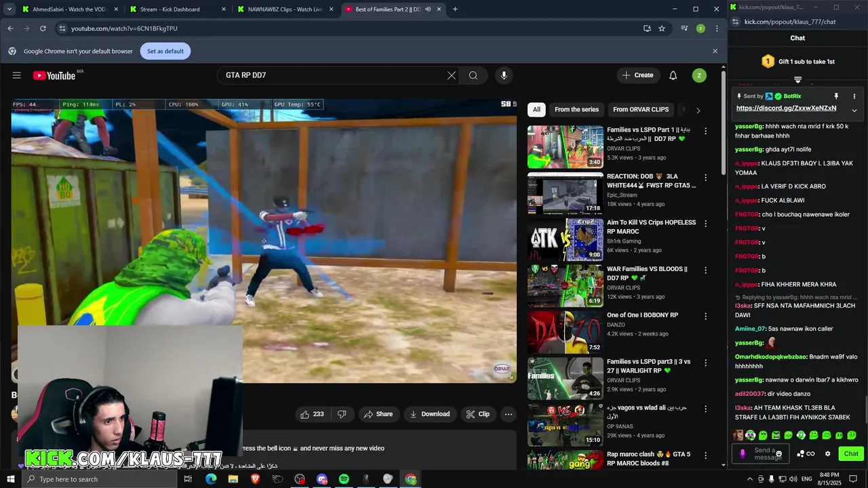Mute the Best of Families tab audio
The width and height of the screenshot is (868, 488).
(x=428, y=9)
